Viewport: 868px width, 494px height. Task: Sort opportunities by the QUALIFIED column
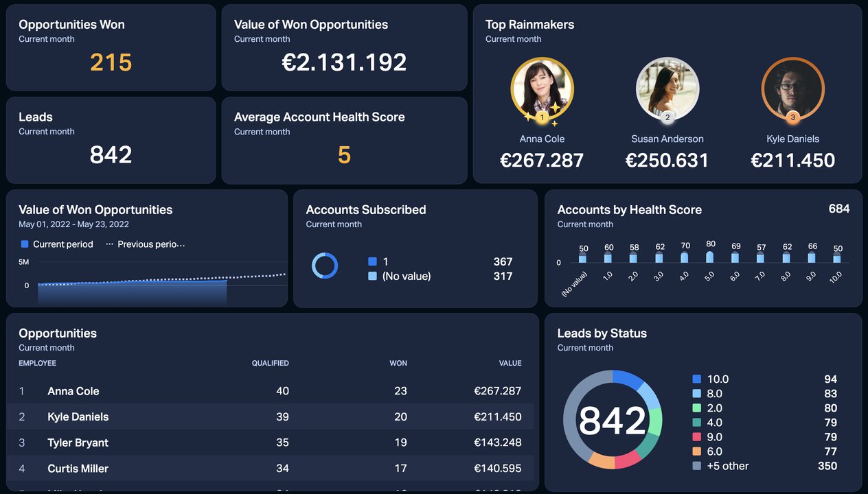[270, 363]
